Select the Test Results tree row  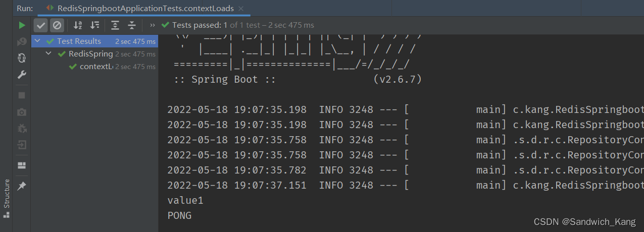94,41
